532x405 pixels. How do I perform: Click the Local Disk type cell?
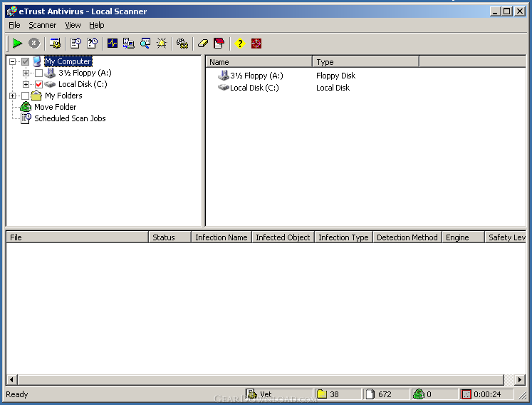pos(333,88)
